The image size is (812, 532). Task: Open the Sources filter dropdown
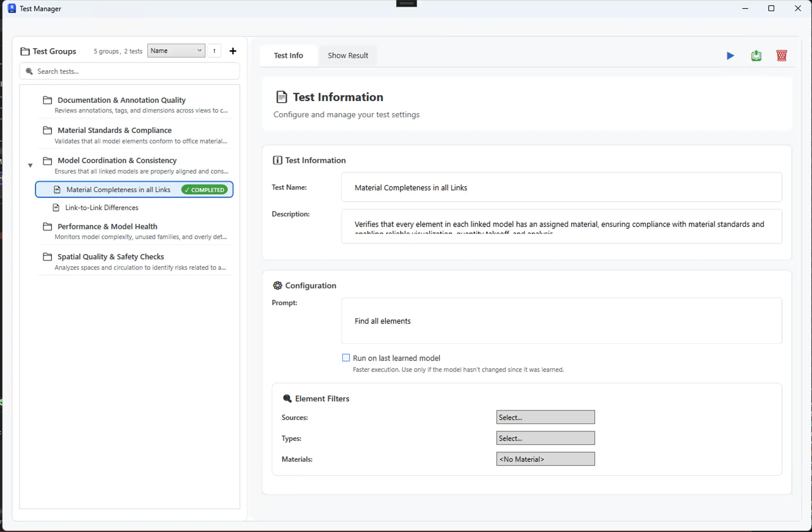[x=545, y=417]
